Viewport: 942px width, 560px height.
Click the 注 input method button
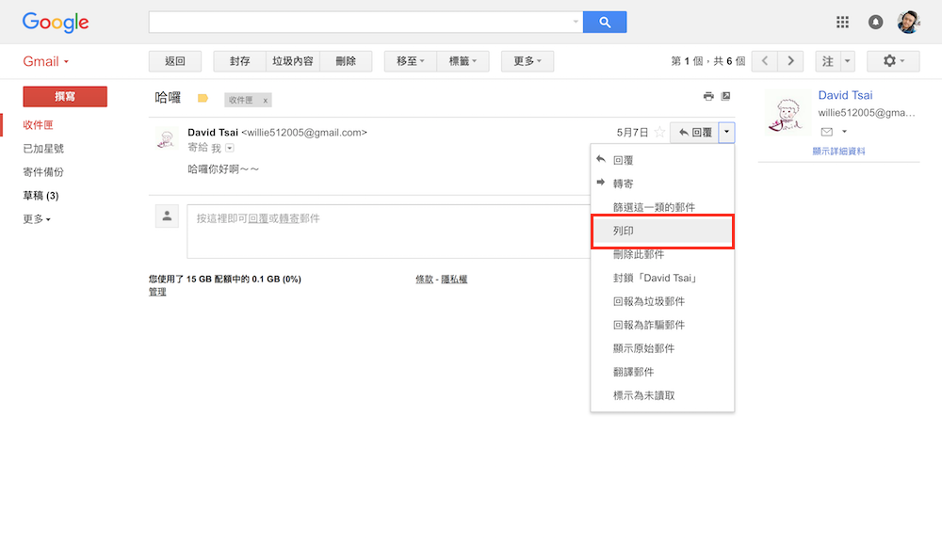828,61
